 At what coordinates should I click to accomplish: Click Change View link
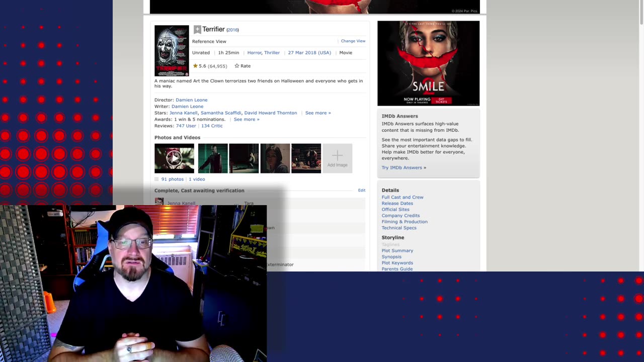coord(353,41)
